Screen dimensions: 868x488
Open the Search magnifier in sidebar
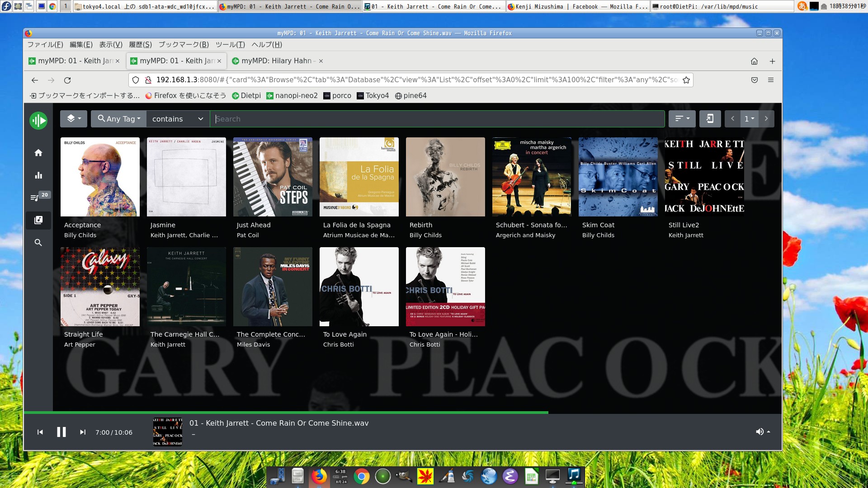(x=38, y=243)
